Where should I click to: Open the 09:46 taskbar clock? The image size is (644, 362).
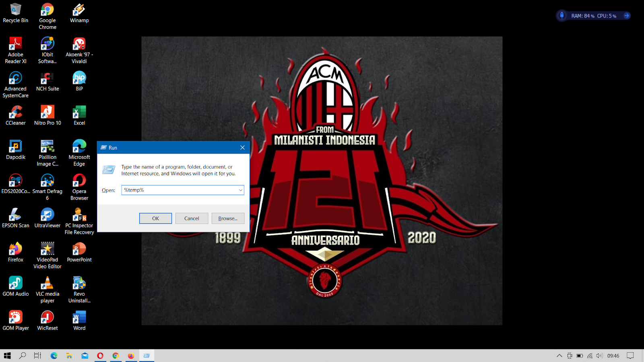613,356
